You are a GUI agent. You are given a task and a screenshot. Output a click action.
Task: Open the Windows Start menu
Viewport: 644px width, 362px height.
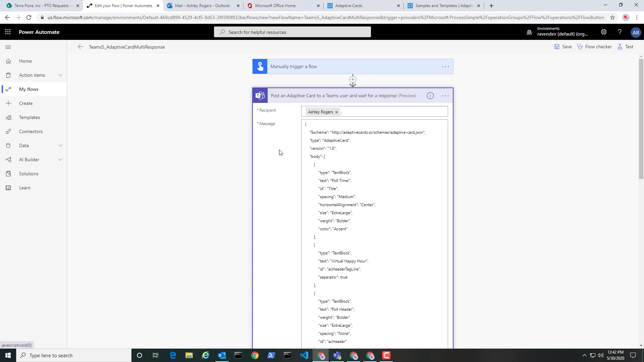tap(8, 355)
